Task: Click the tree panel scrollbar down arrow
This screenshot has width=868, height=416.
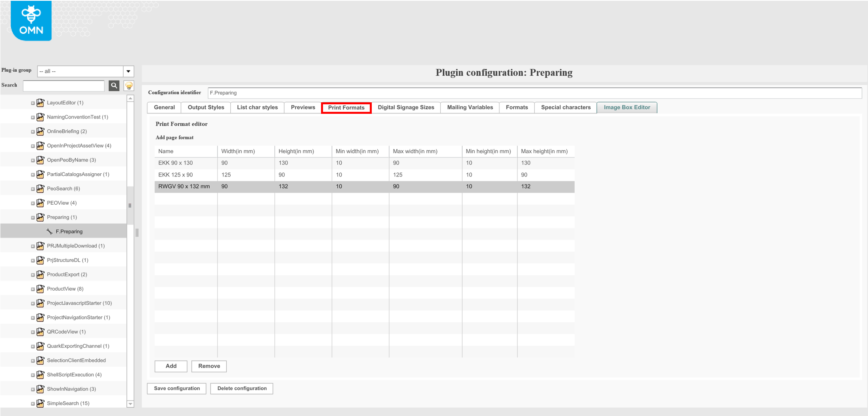Action: [x=130, y=404]
